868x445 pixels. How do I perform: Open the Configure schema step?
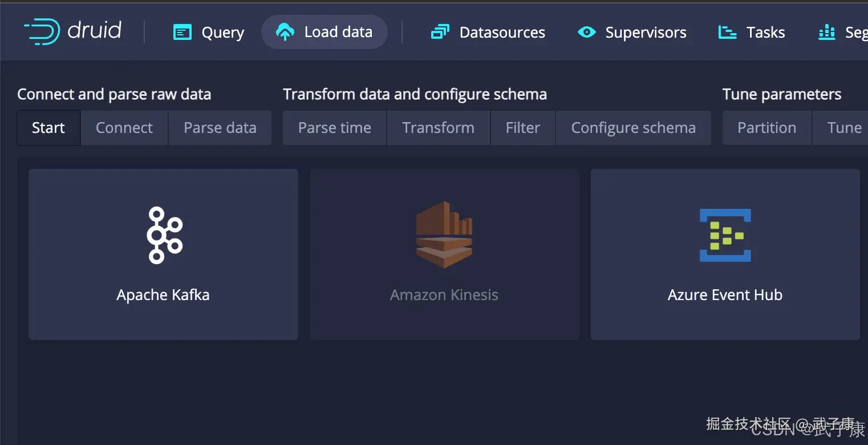[x=633, y=128]
